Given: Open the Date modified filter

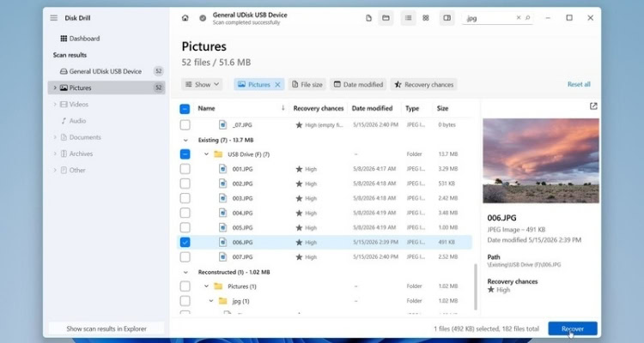Looking at the screenshot, I should 358,85.
